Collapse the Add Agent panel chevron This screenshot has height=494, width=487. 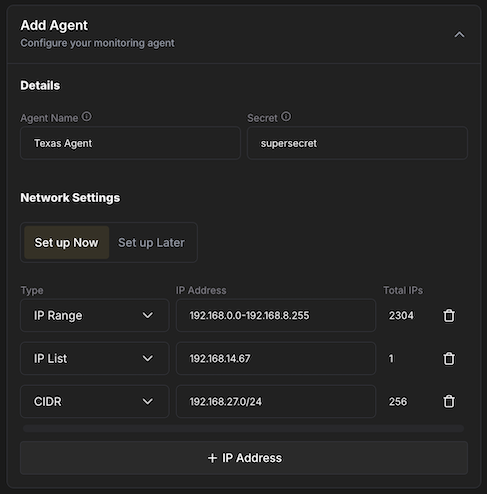459,34
